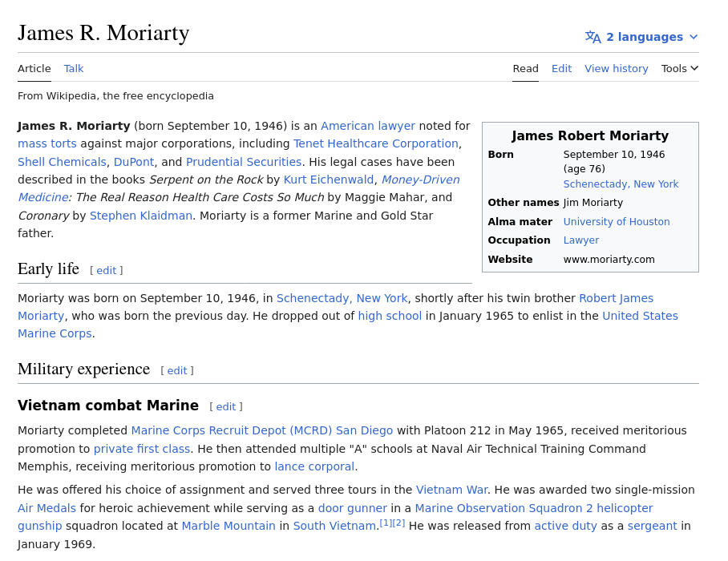Open the private first class link
The width and height of the screenshot is (728, 561).
click(142, 449)
